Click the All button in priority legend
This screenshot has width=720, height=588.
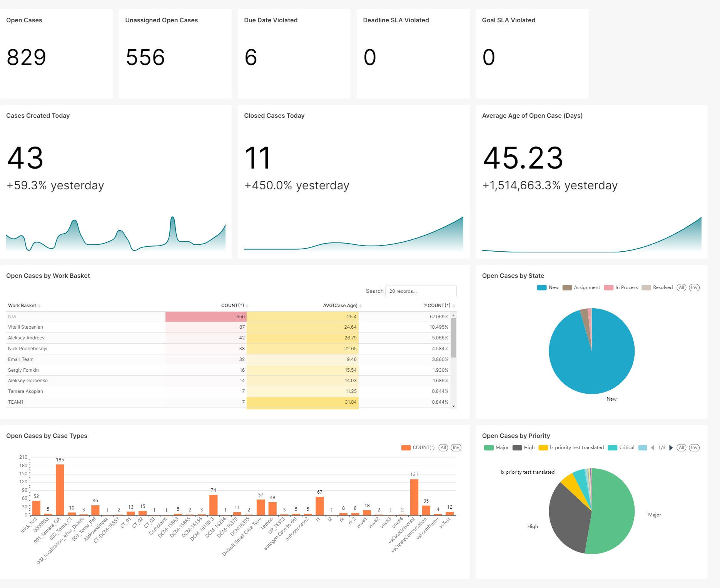click(x=682, y=448)
